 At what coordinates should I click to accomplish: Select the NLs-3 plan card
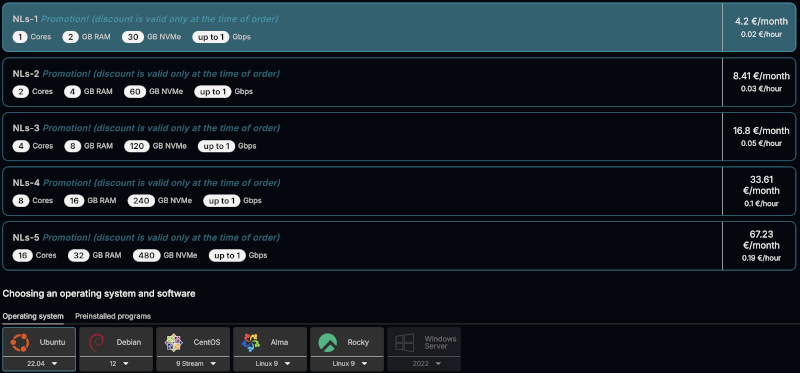399,136
